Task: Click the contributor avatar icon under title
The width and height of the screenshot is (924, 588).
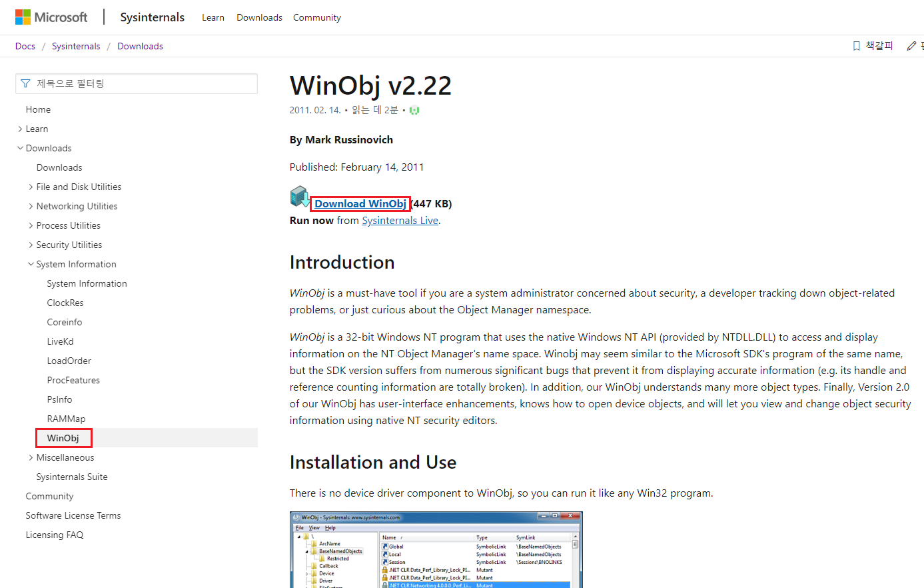Action: tap(414, 110)
